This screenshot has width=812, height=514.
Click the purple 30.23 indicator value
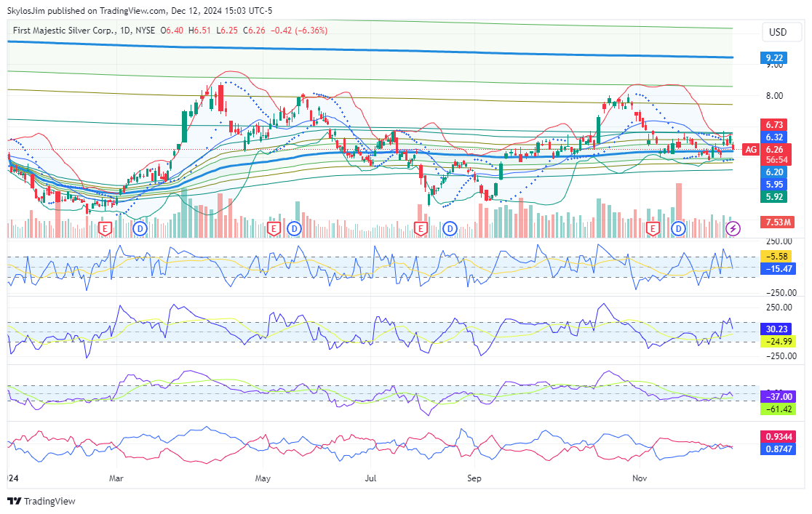click(776, 329)
